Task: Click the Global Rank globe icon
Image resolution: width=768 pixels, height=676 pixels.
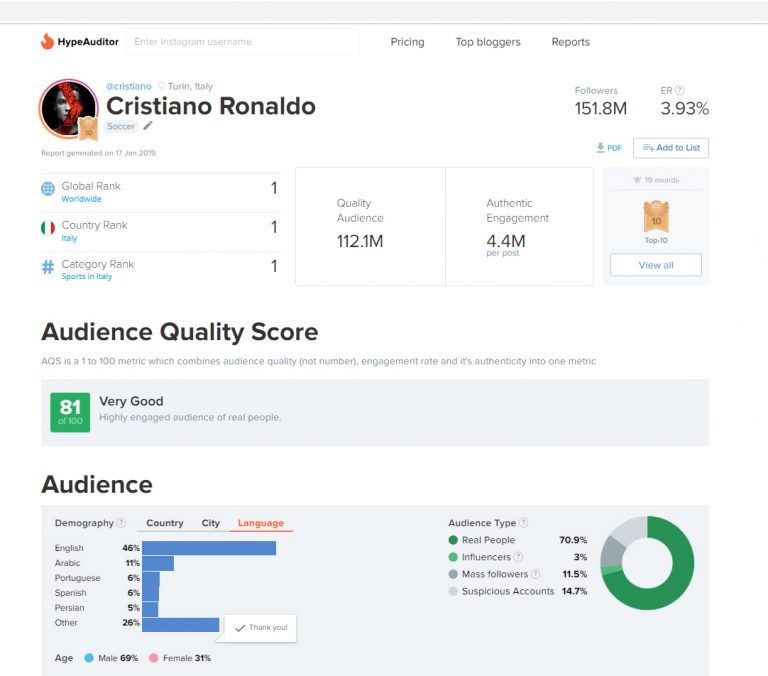Action: tap(48, 189)
